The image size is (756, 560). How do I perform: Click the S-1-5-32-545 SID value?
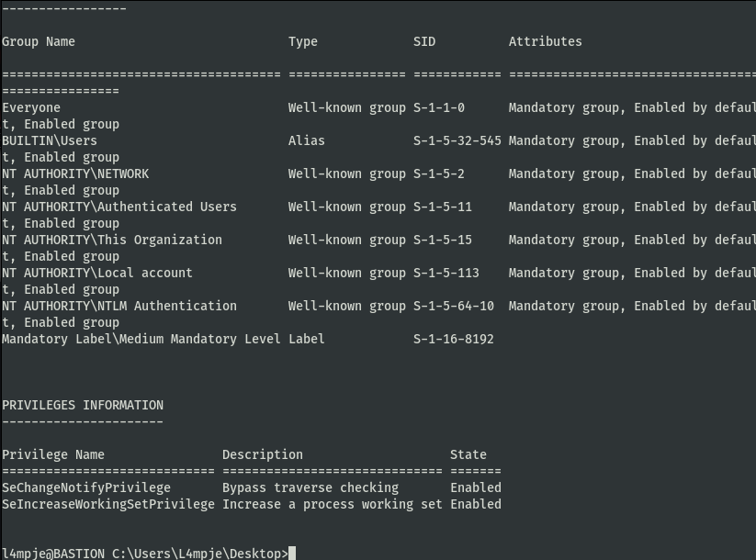click(x=457, y=140)
